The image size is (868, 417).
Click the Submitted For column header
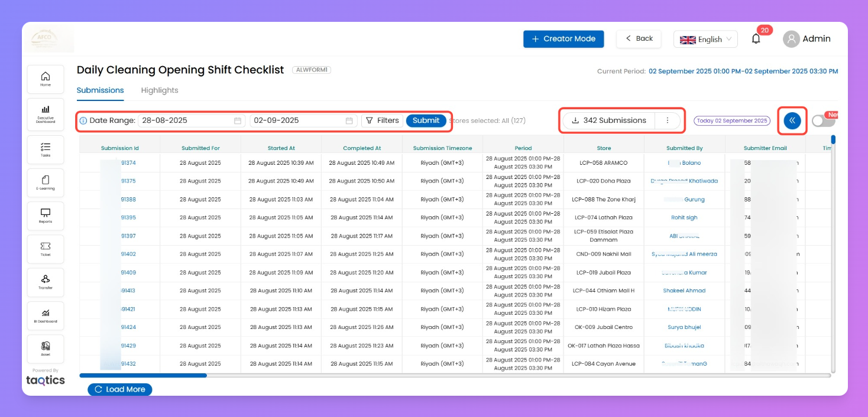point(200,148)
